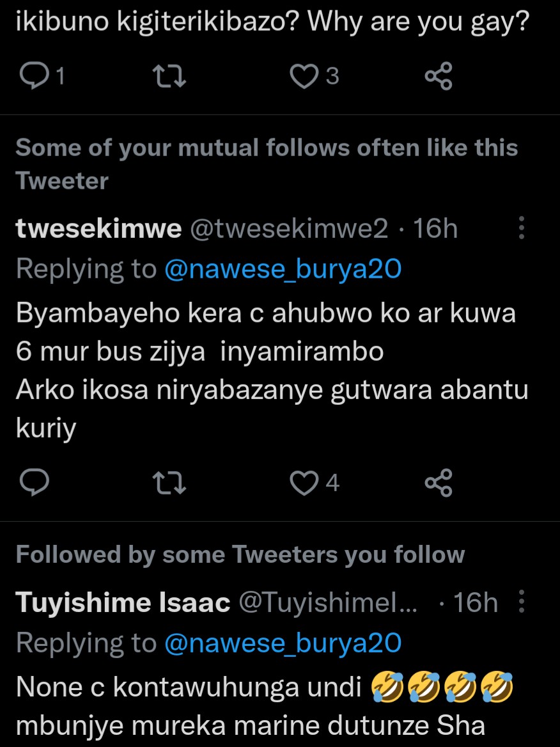This screenshot has height=747, width=560.
Task: Open @nawese_burya20 mention in Tuyishime's reply
Action: (283, 643)
